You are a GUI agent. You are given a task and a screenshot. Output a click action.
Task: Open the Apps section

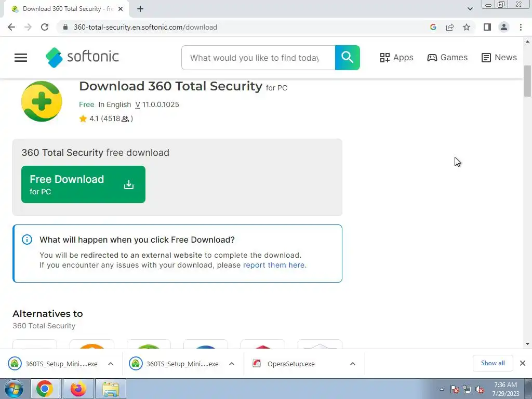tap(396, 57)
